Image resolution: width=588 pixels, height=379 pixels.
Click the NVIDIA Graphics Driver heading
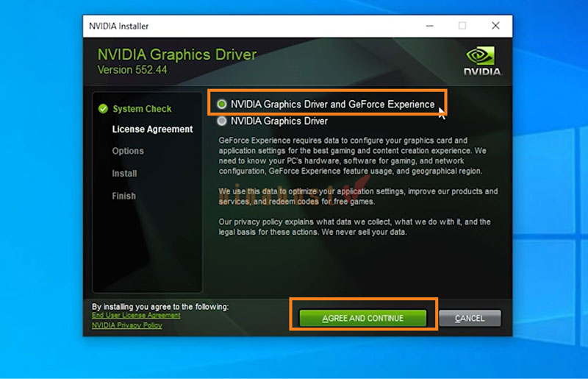point(177,54)
